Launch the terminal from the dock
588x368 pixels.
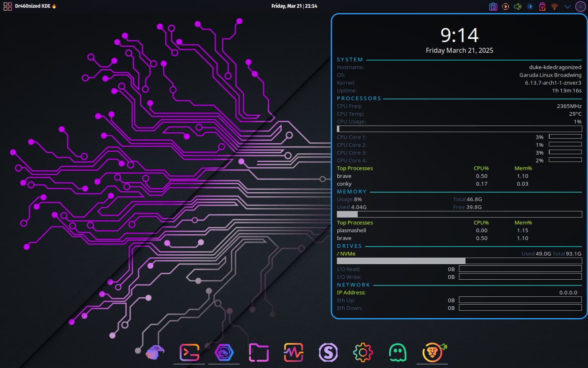189,352
